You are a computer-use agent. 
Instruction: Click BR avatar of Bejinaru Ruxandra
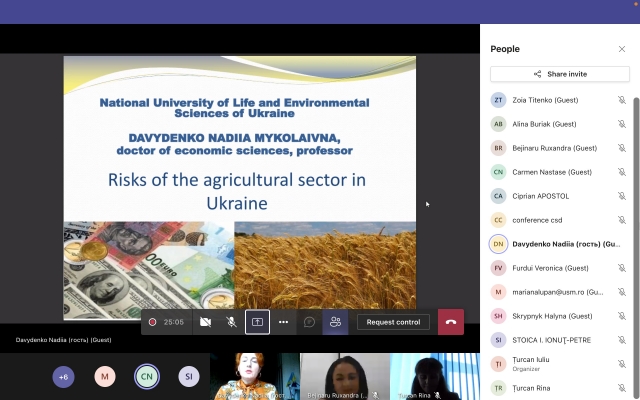pos(498,148)
